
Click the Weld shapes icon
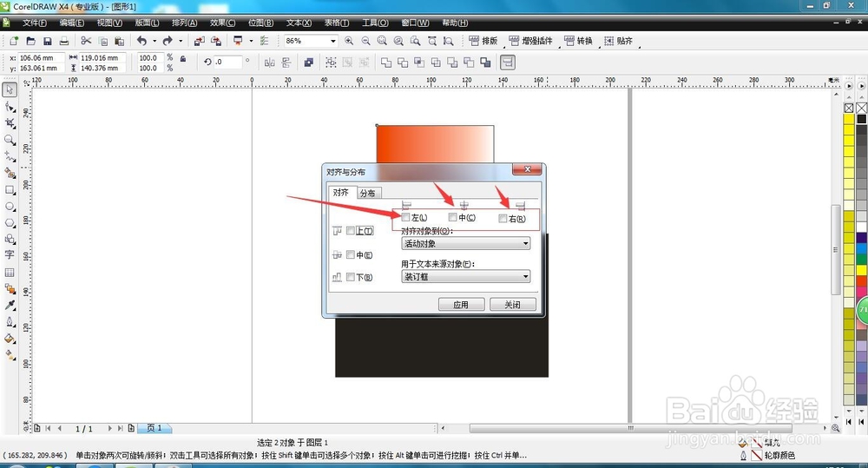coord(386,63)
